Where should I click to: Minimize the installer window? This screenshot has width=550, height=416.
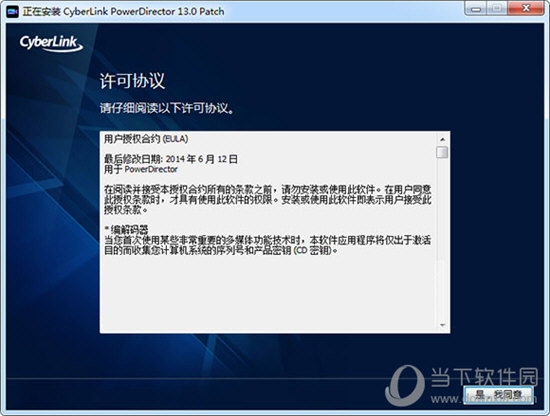476,8
